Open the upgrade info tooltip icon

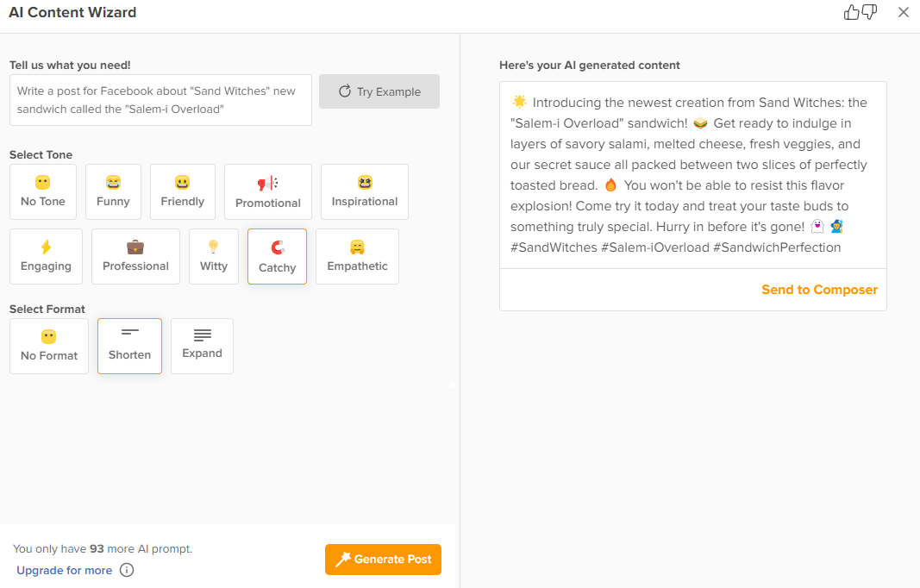click(127, 570)
